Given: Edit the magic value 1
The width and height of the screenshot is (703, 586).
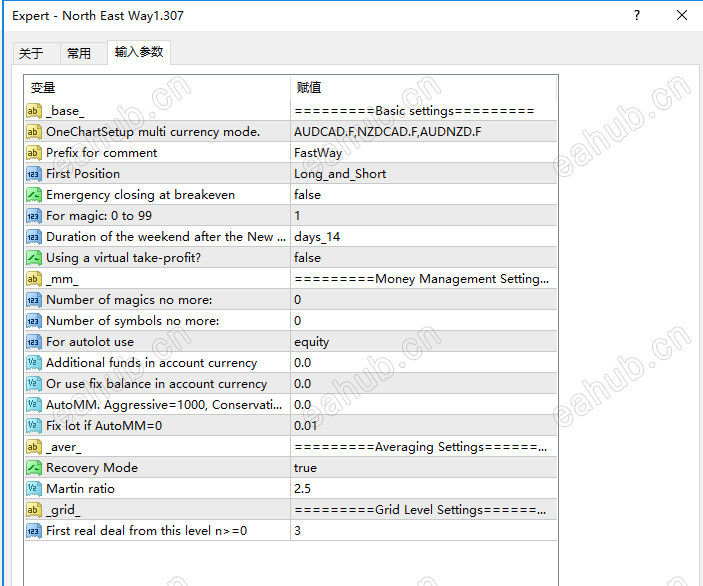Looking at the screenshot, I should pos(424,216).
